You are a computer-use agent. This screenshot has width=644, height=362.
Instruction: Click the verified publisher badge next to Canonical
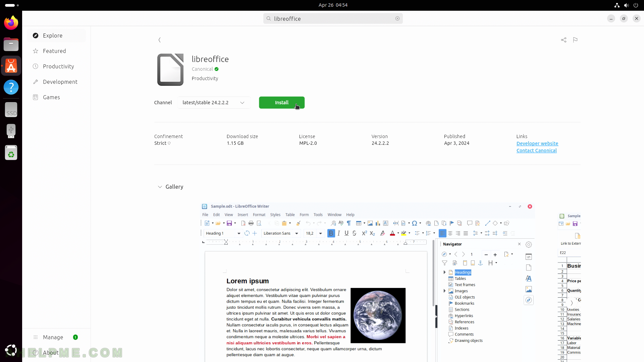point(217,69)
